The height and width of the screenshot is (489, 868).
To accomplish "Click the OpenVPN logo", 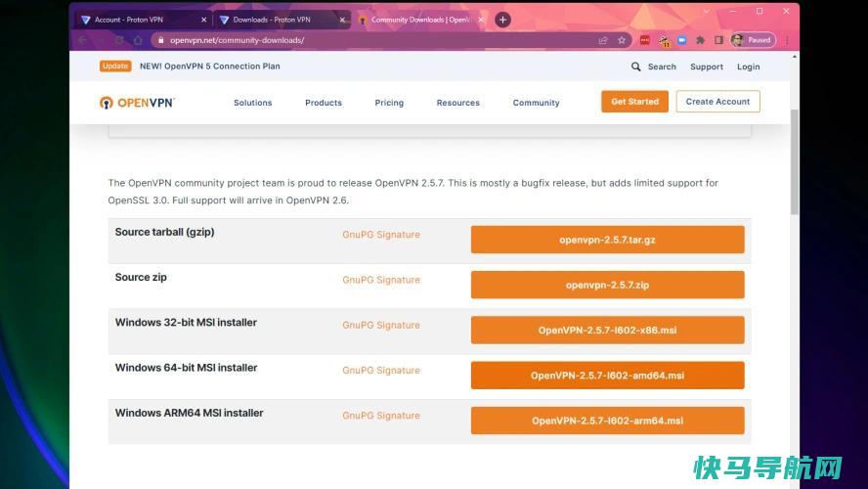I will click(x=137, y=103).
